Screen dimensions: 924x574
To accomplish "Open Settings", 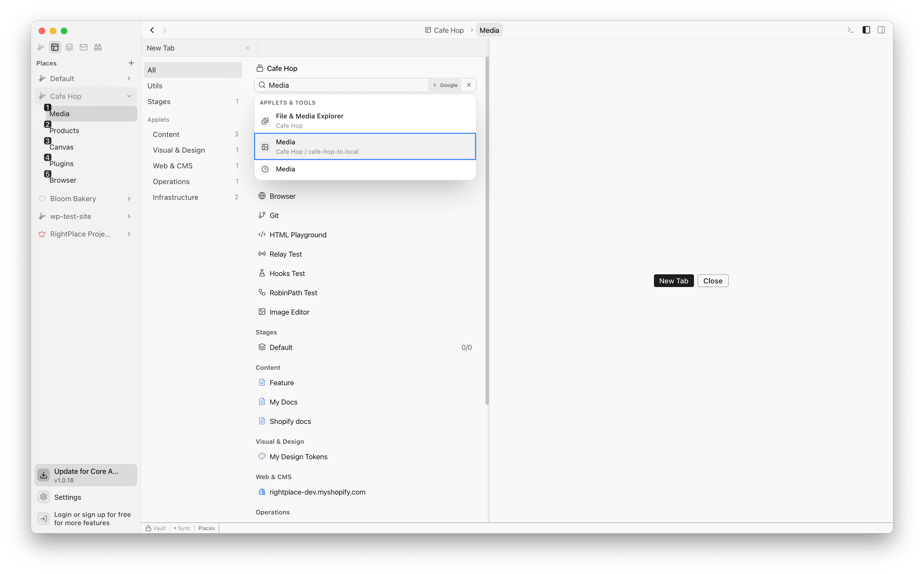I will pyautogui.click(x=86, y=497).
